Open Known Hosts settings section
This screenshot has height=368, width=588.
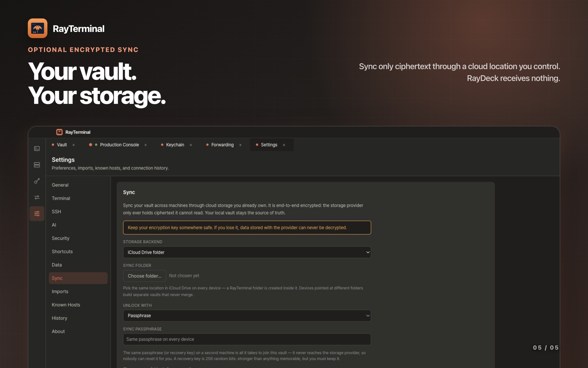78,305
